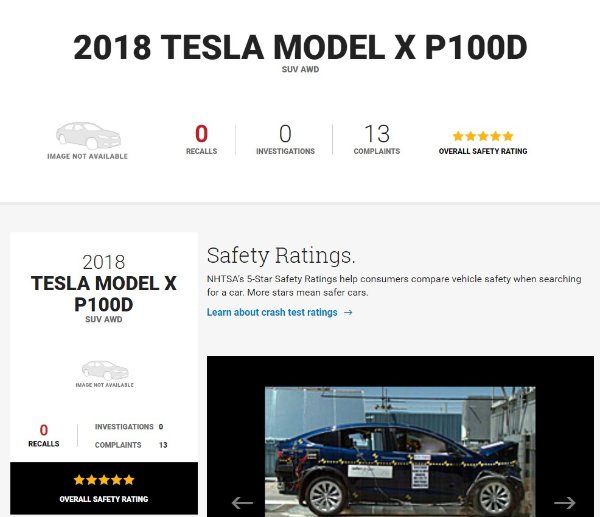Image resolution: width=600 pixels, height=517 pixels.
Task: Go to previous slide with left arrow
Action: [242, 502]
